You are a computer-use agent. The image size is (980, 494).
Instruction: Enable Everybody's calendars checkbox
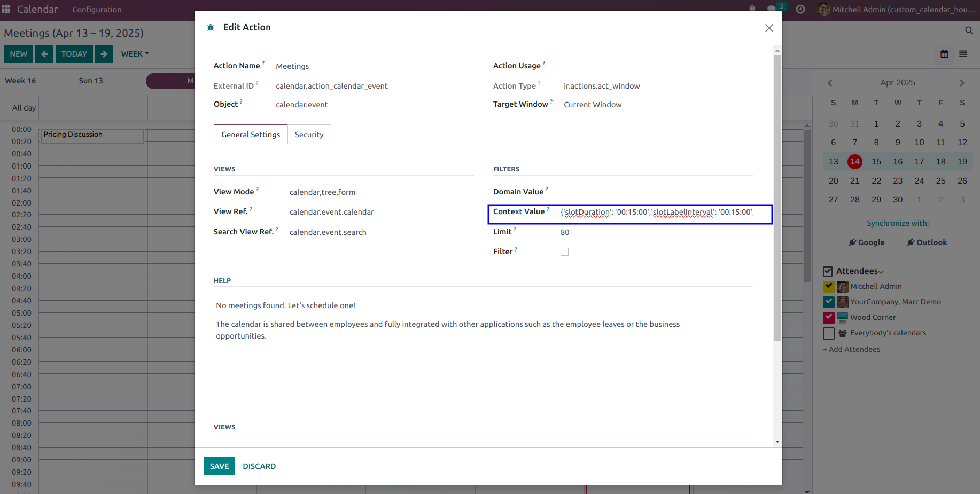click(x=829, y=333)
